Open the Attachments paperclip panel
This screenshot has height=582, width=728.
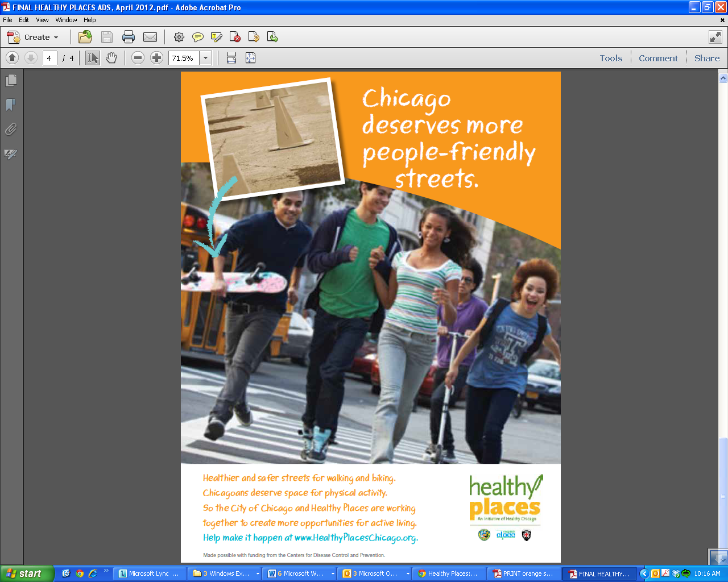point(11,130)
